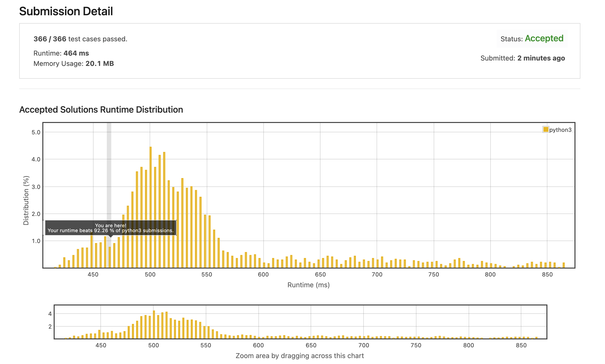Click the 464 ms runtime value
The height and width of the screenshot is (364, 605).
point(76,53)
